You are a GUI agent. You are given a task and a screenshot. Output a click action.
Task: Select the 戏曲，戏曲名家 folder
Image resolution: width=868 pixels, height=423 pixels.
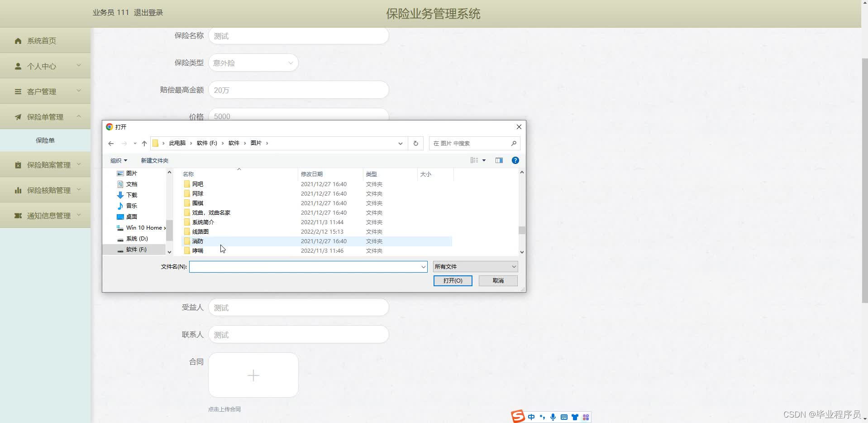pos(211,212)
